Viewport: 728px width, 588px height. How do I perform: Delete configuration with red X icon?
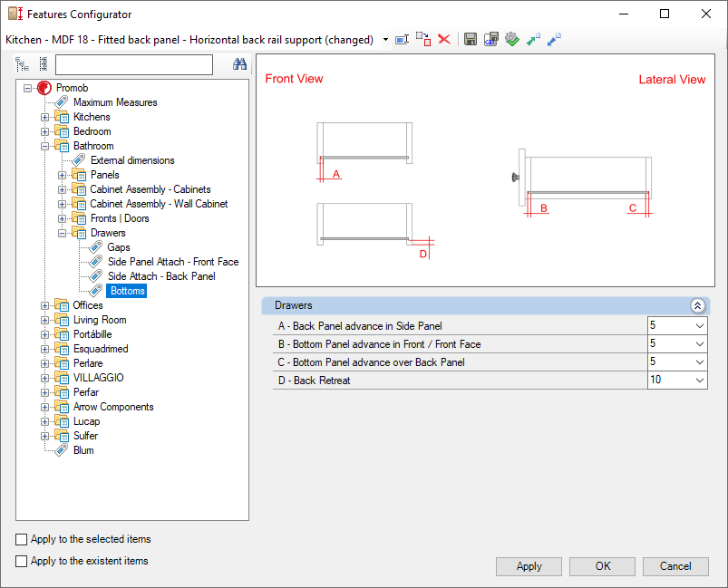(x=444, y=40)
